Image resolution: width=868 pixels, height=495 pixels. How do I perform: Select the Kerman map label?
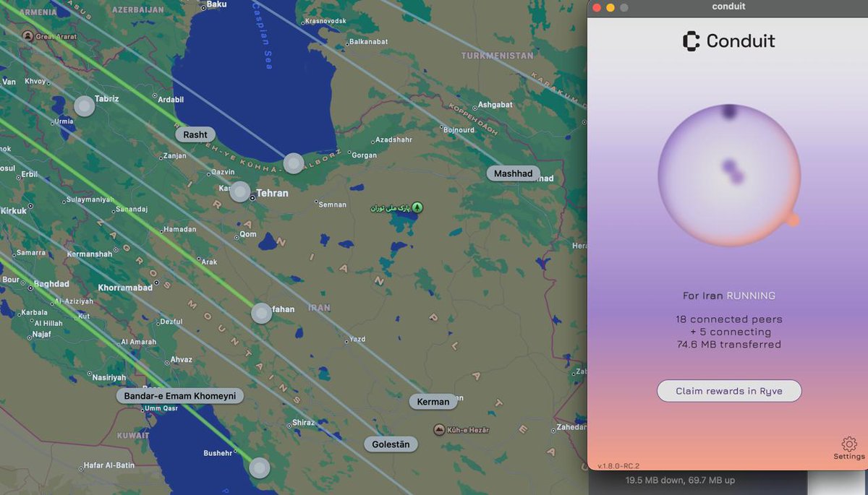pyautogui.click(x=433, y=402)
